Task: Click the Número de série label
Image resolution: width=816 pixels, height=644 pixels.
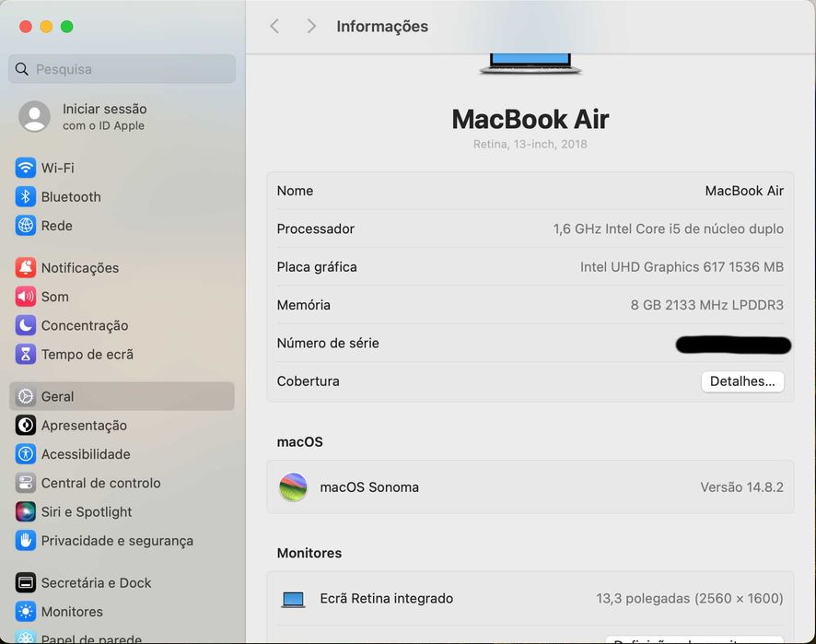Action: 328,343
